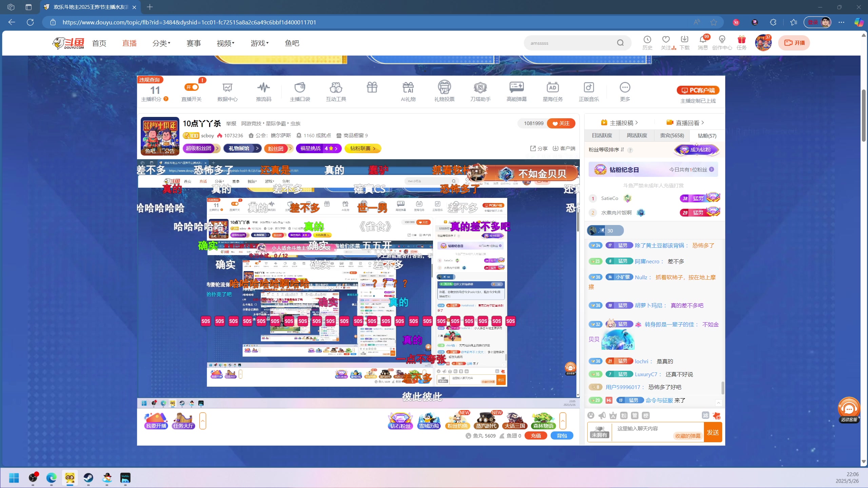Open 游戏 dropdown in top nav
This screenshot has height=488, width=868.
pos(260,43)
